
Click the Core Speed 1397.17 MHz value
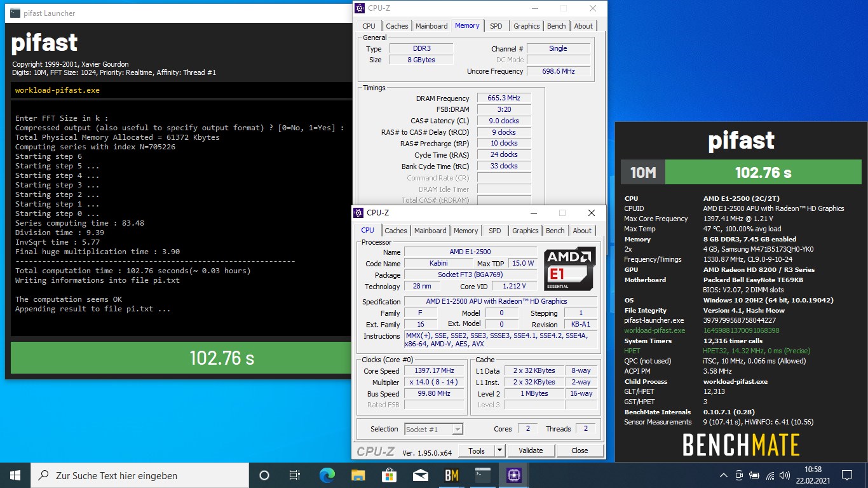pyautogui.click(x=435, y=371)
